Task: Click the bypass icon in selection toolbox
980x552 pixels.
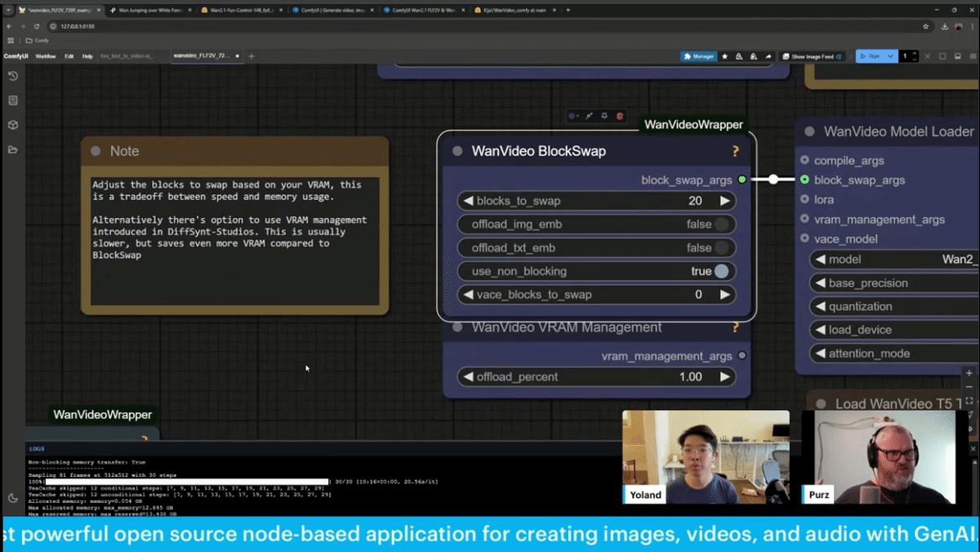Action: click(589, 116)
